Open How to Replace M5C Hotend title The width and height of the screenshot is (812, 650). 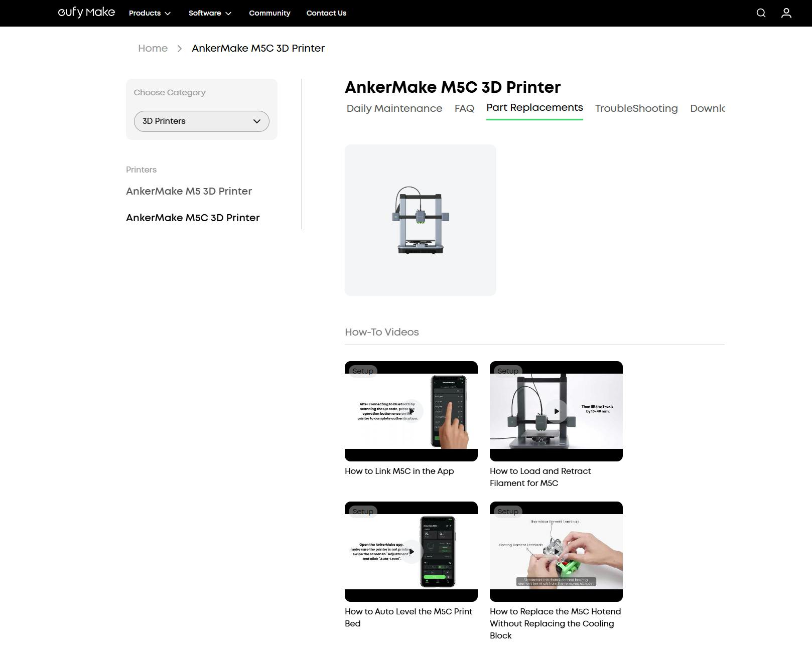[555, 623]
